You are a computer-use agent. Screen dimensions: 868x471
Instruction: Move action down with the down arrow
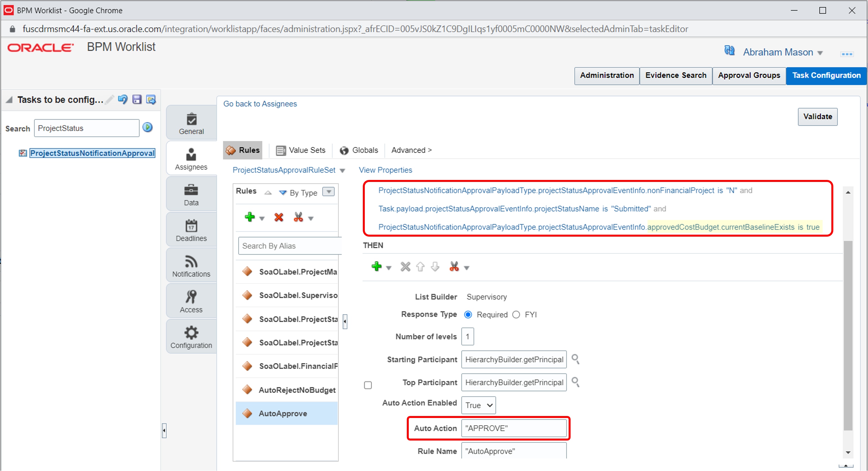[435, 267]
